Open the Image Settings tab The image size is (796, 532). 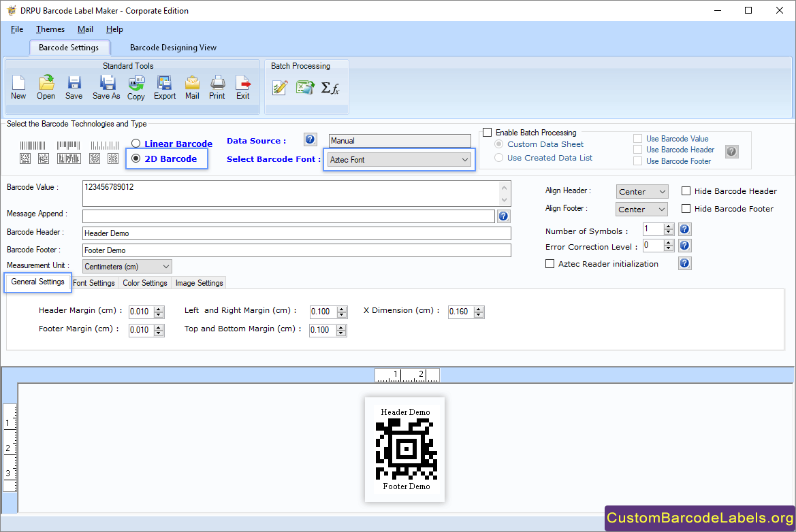point(199,283)
